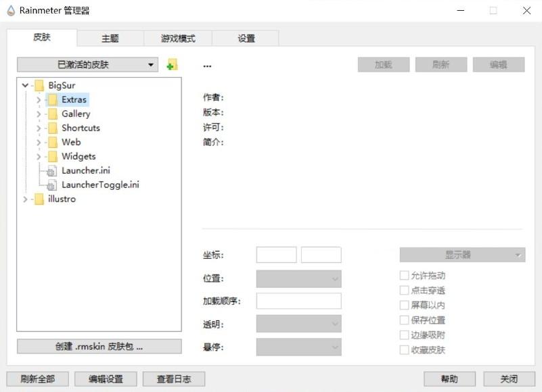Click the 刷新全部 button
Image resolution: width=542 pixels, height=392 pixels.
pos(37,379)
